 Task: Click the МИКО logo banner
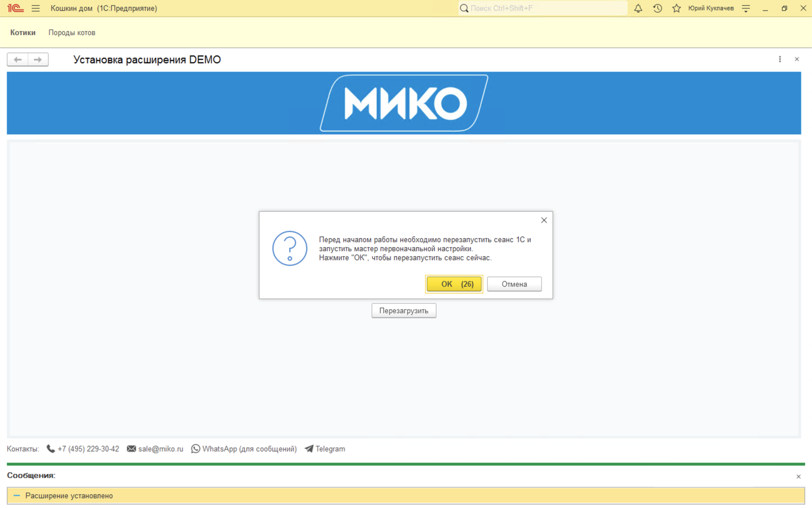404,103
